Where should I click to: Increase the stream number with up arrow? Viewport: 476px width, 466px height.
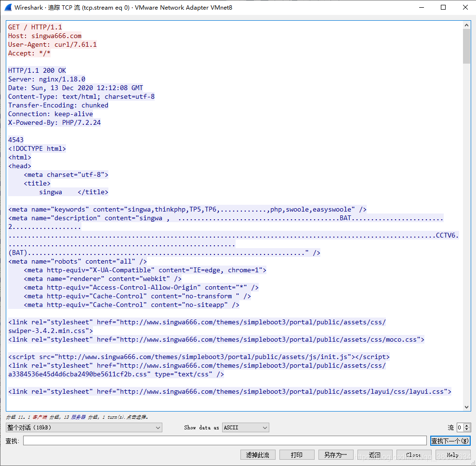467,426
